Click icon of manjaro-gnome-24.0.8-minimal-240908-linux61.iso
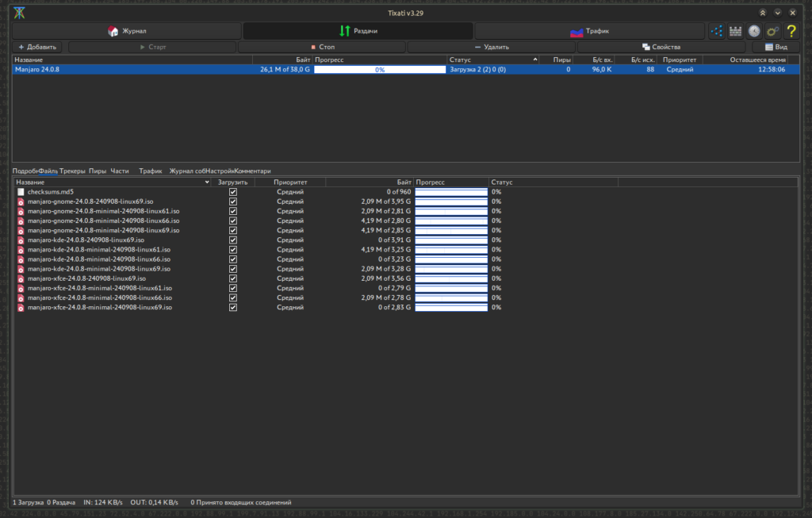Viewport: 812px width, 518px height. (21, 211)
